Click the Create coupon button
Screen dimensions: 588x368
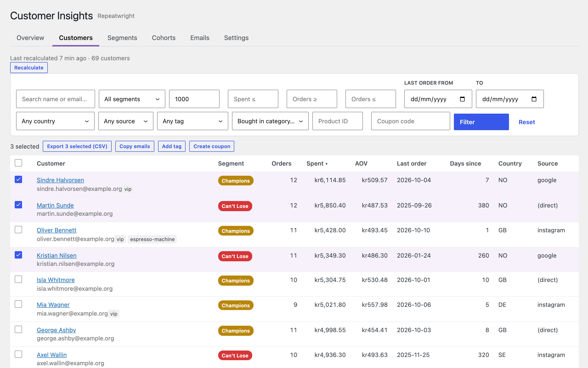(212, 146)
